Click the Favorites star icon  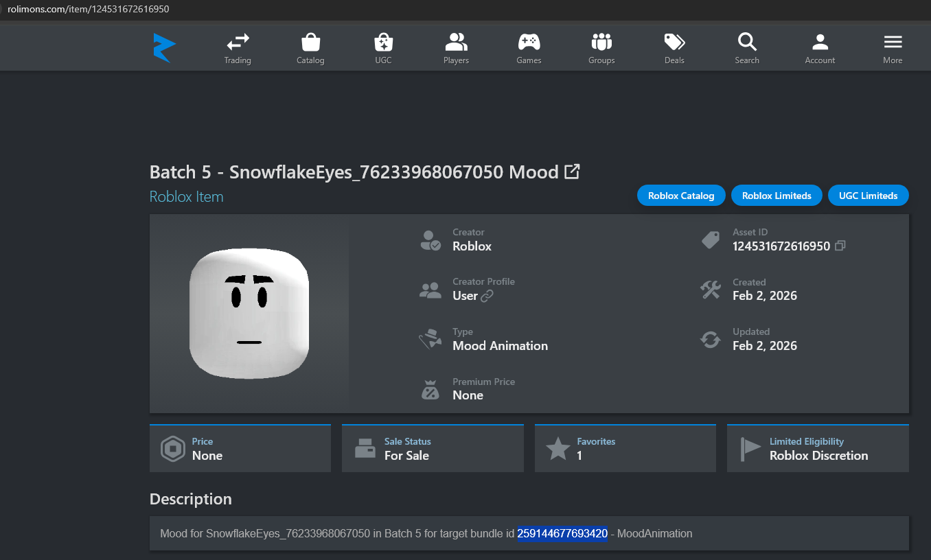point(558,449)
